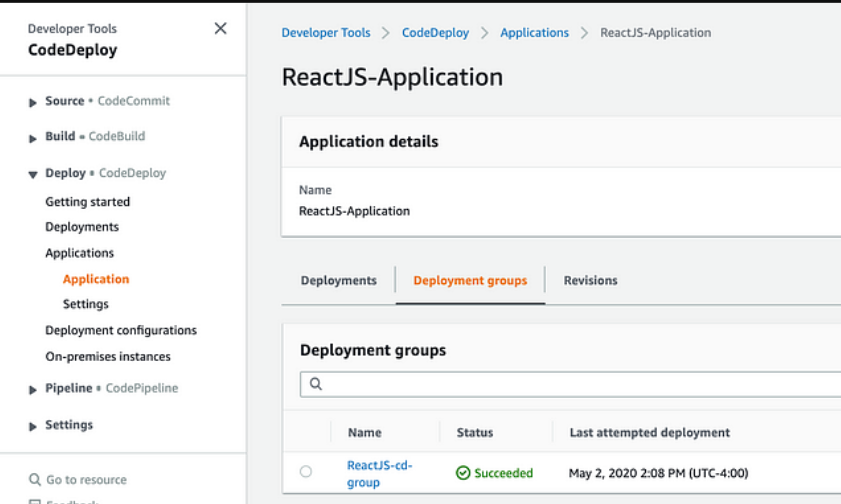The image size is (841, 504).
Task: Collapse the Deploy CodeDeploy section
Action: click(x=33, y=174)
